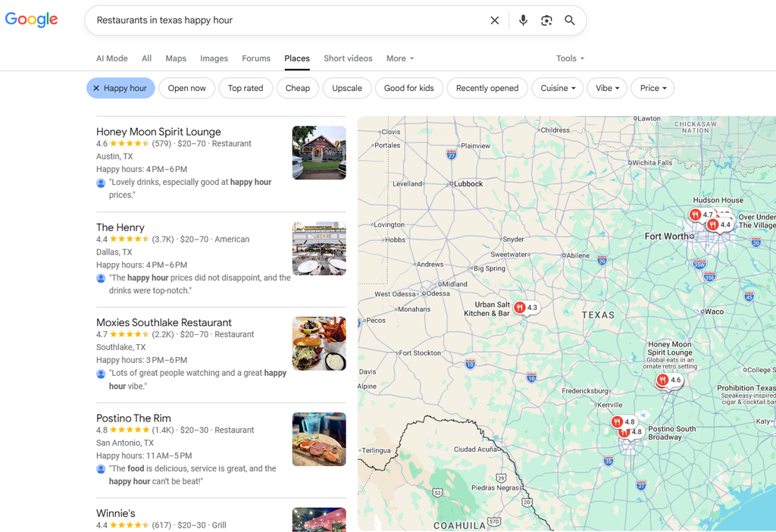Select the Places tab

coord(297,58)
